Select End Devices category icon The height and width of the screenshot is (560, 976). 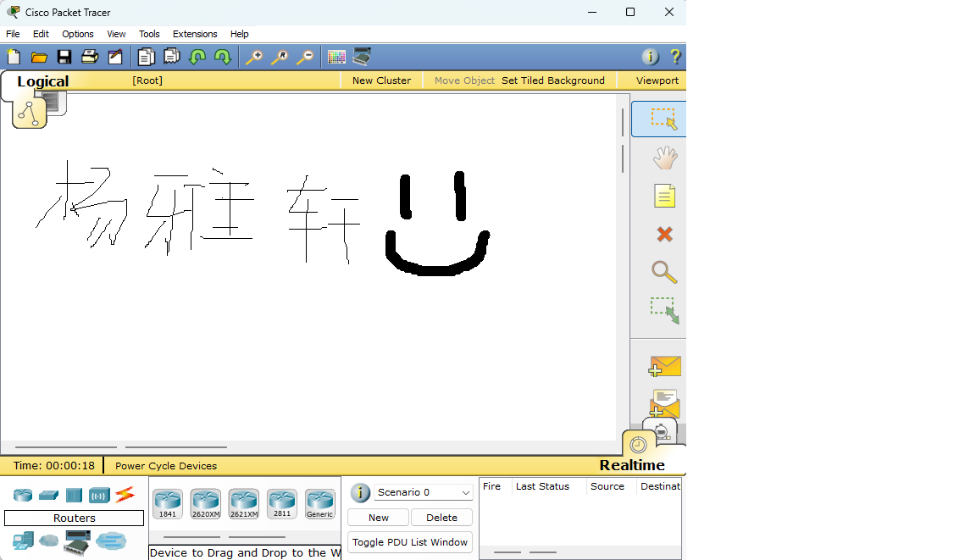(x=23, y=541)
